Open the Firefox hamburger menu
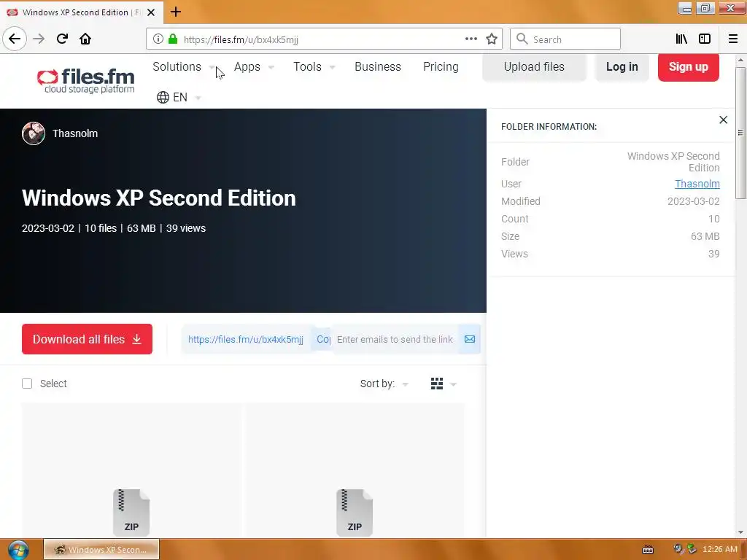747x560 pixels. pyautogui.click(x=733, y=39)
